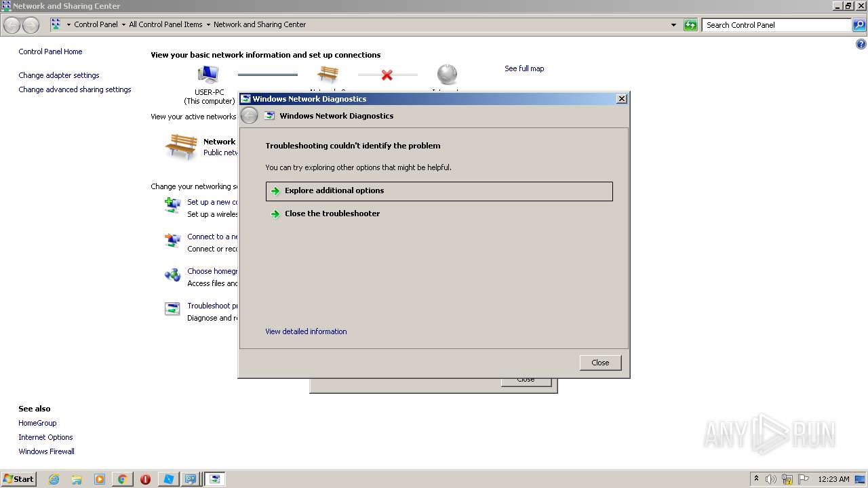
Task: Open the Start menu
Action: (18, 479)
